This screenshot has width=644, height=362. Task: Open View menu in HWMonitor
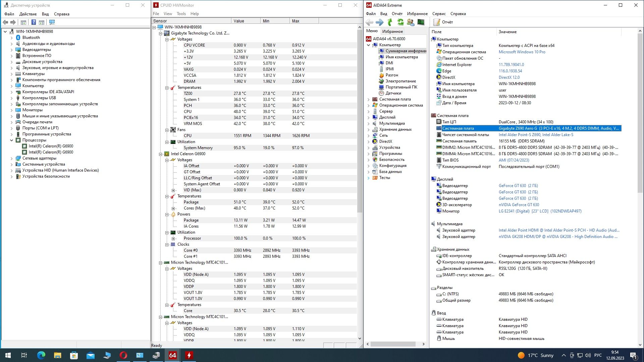(x=168, y=14)
